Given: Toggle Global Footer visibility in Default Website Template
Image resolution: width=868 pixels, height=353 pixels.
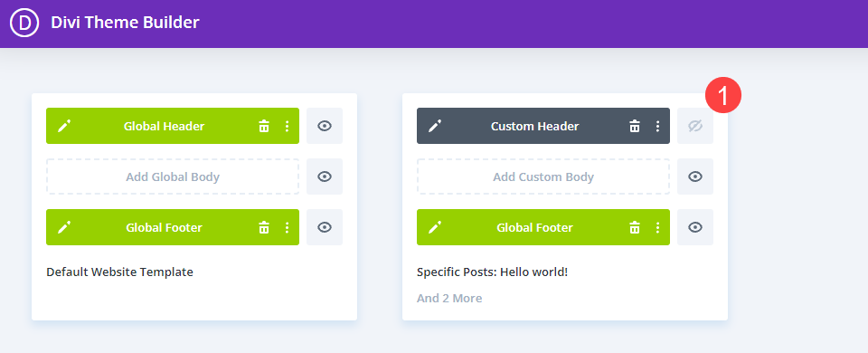Looking at the screenshot, I should (x=325, y=227).
